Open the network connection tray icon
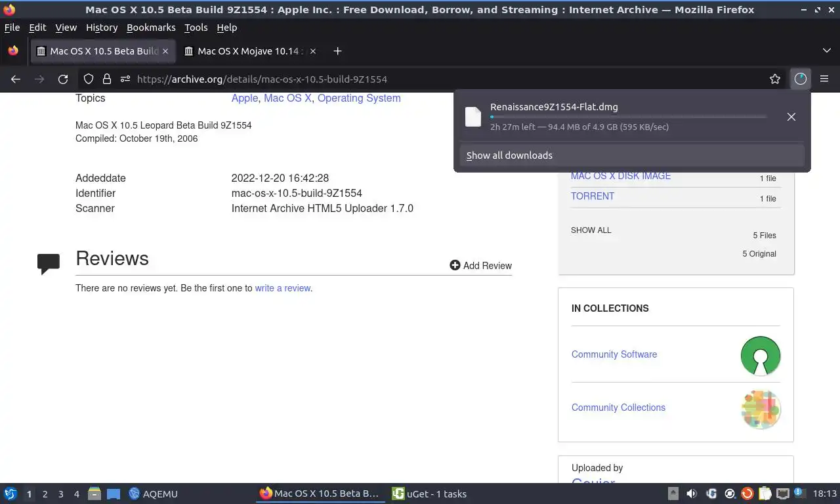840x504 pixels. tap(783, 493)
